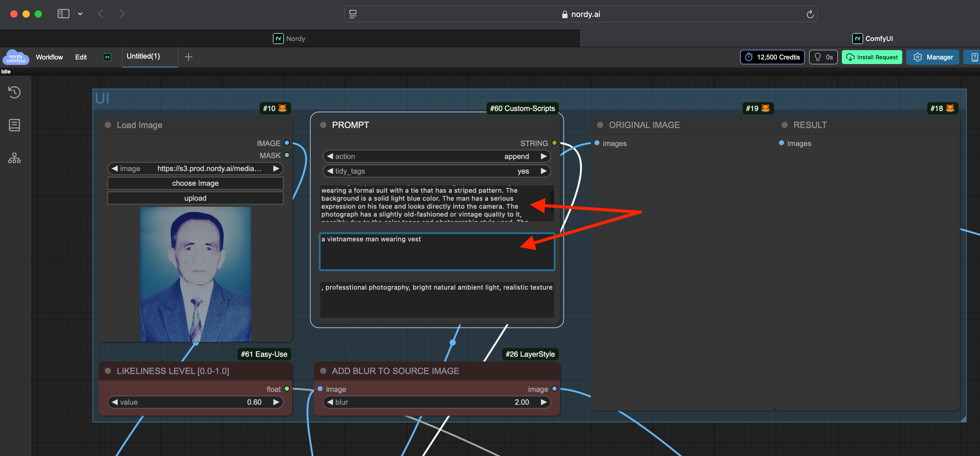The height and width of the screenshot is (456, 980).
Task: Open the Workflow menu
Action: pyautogui.click(x=49, y=57)
